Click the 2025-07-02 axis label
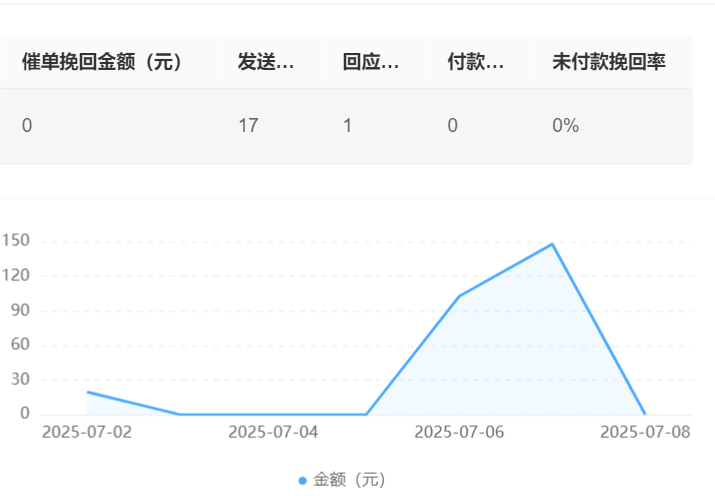Image resolution: width=715 pixels, height=496 pixels. pyautogui.click(x=87, y=432)
